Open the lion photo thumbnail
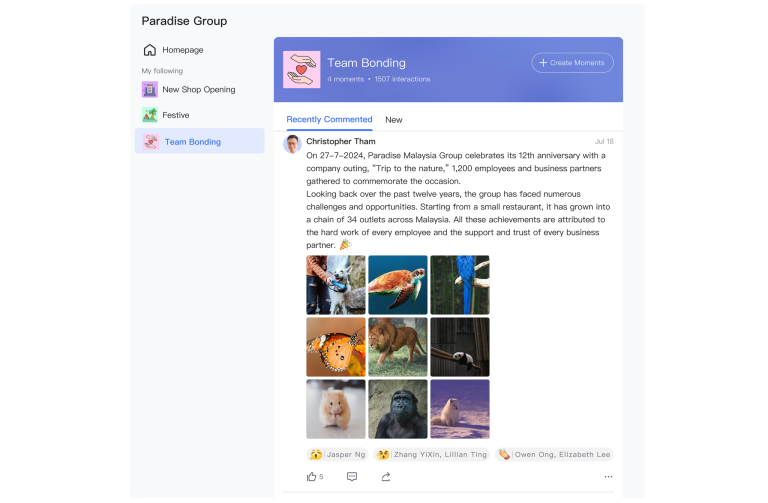Screen dimensions: 768x503 tap(398, 347)
